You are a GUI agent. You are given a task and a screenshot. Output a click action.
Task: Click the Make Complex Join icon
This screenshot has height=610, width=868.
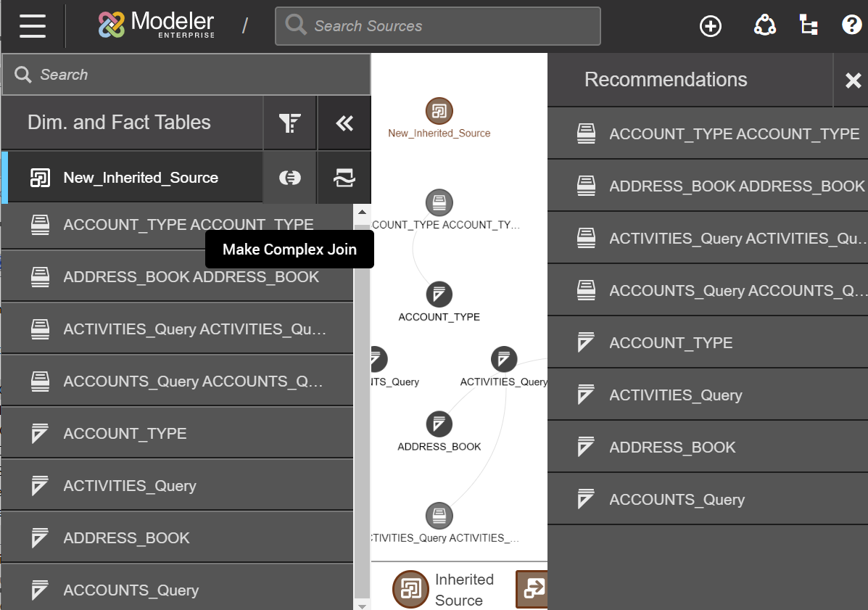(x=289, y=178)
